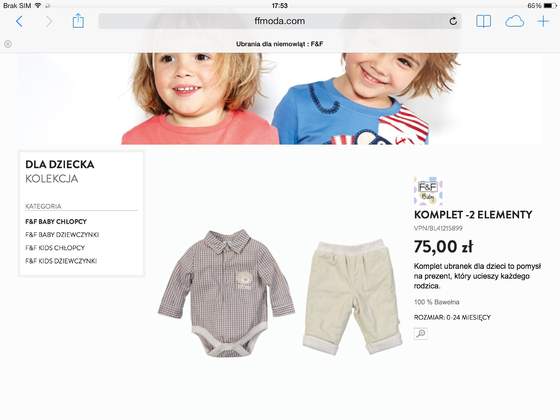Show iCloud tabs cloud icon
The width and height of the screenshot is (560, 420).
(x=514, y=21)
